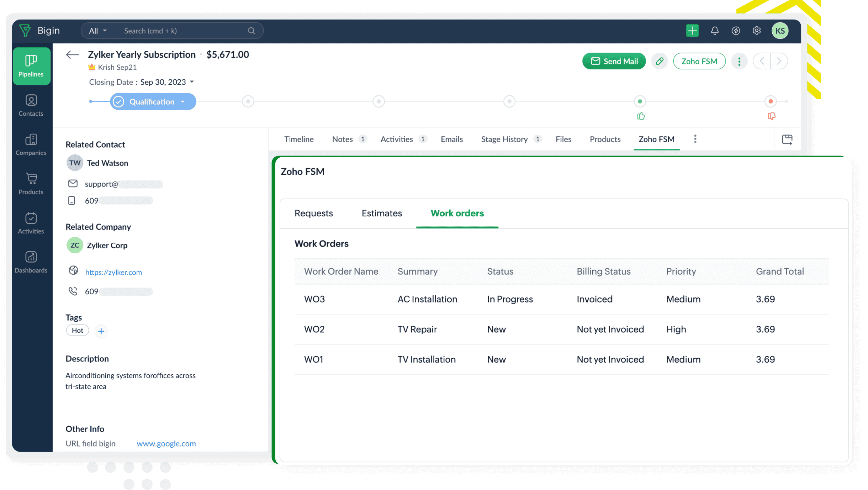Open work order WO1
The width and height of the screenshot is (868, 490).
pos(313,359)
